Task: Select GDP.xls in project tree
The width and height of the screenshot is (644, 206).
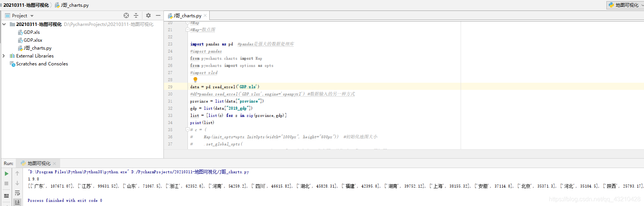Action: coord(32,32)
